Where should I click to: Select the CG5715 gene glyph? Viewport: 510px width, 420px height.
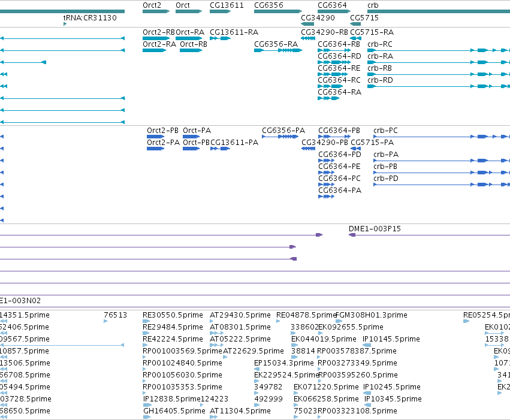(x=355, y=24)
